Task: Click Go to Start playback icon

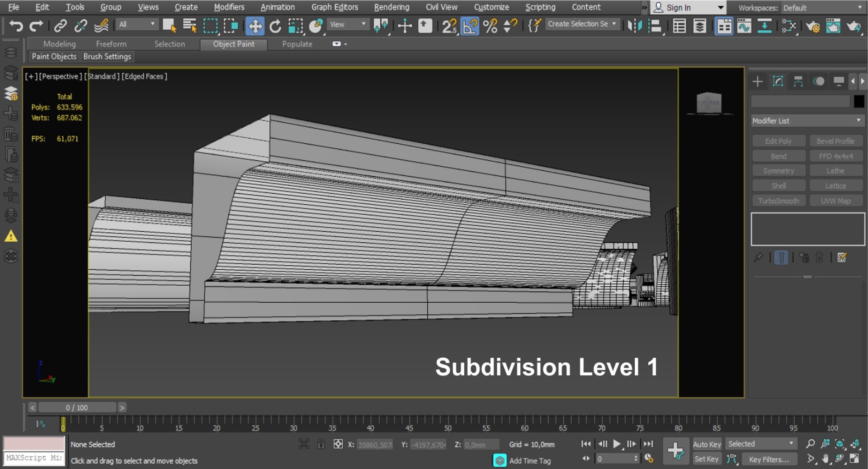Action: click(x=586, y=444)
